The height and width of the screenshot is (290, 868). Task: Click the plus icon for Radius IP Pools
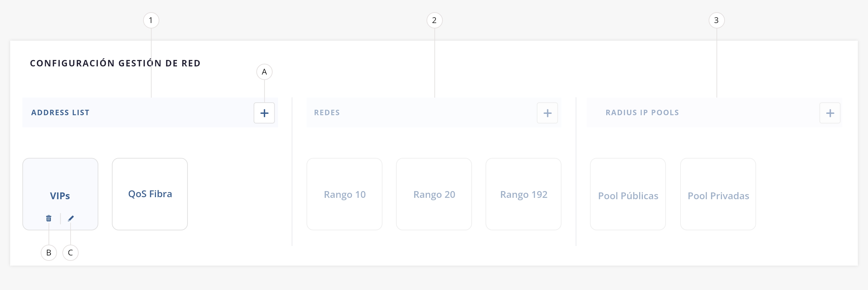point(830,113)
